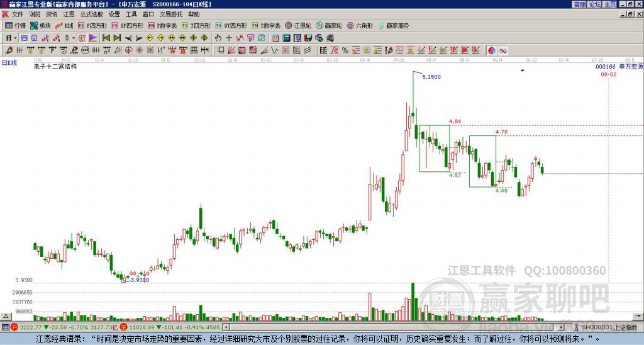The image size is (644, 345).
Task: Open the 文件 menu
Action: click(18, 14)
